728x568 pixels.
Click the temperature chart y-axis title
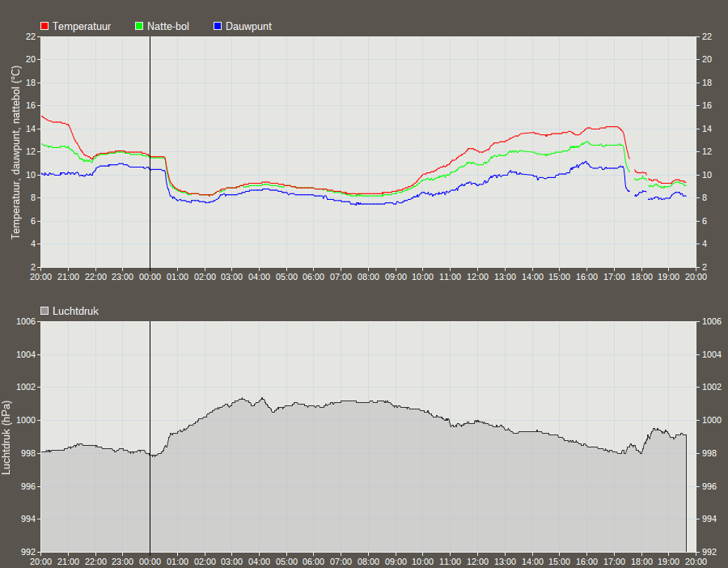click(15, 152)
